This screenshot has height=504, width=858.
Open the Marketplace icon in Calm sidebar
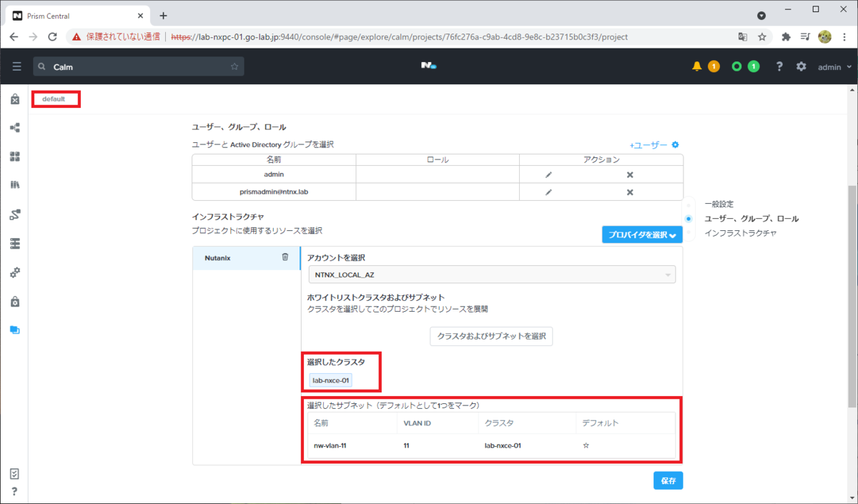(x=15, y=99)
